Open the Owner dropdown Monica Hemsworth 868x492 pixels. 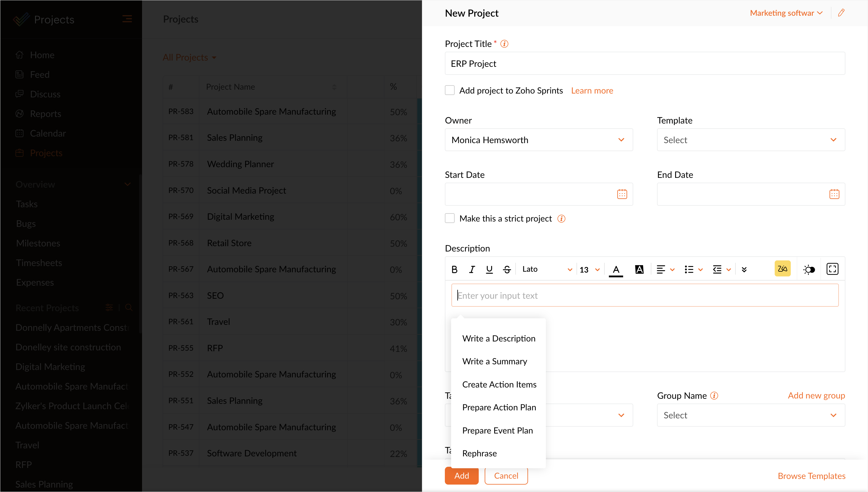pos(538,140)
